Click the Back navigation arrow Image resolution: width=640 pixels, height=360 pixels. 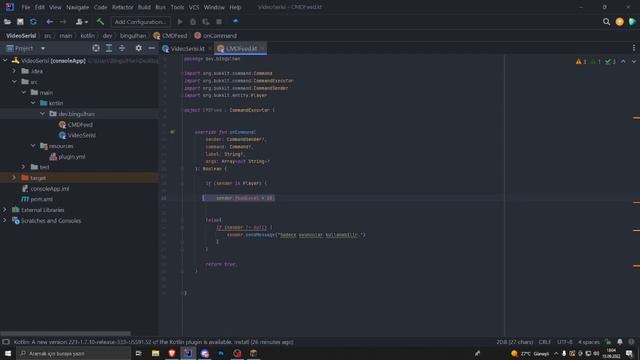click(x=49, y=22)
